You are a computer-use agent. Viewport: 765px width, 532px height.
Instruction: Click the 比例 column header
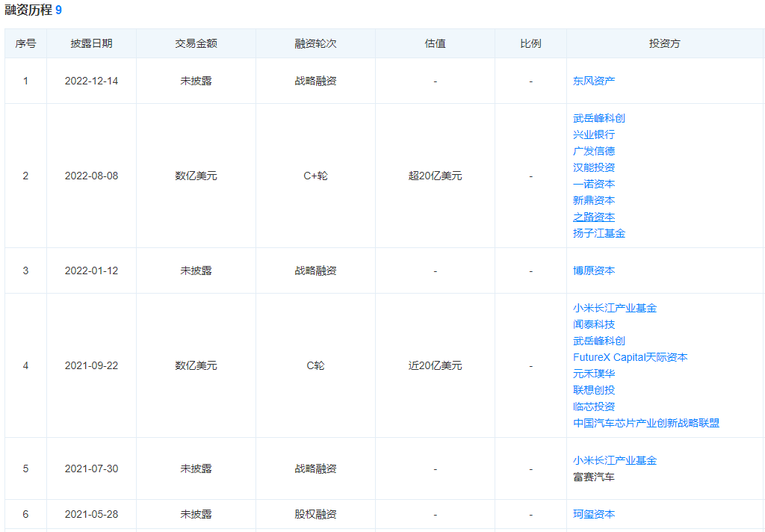tap(531, 43)
